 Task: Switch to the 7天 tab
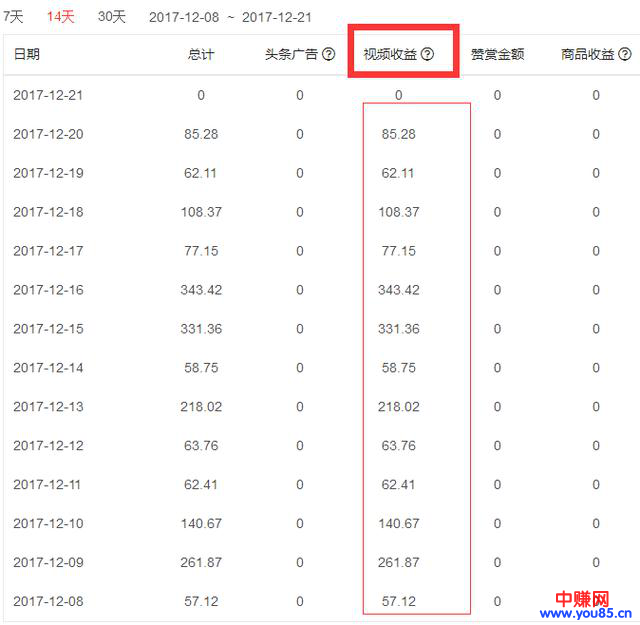click(13, 17)
